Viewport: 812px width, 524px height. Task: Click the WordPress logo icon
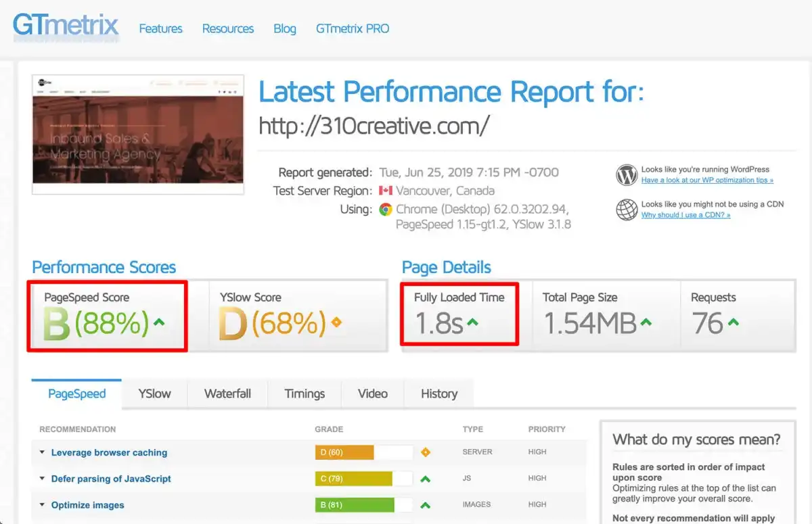pos(627,175)
